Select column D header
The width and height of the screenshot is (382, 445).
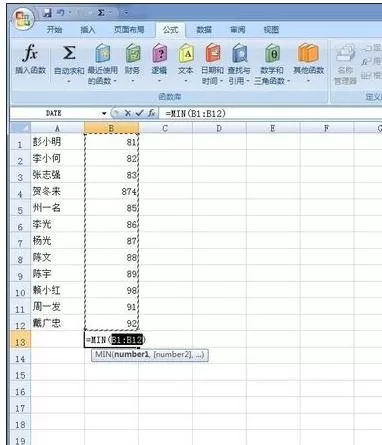click(x=219, y=128)
